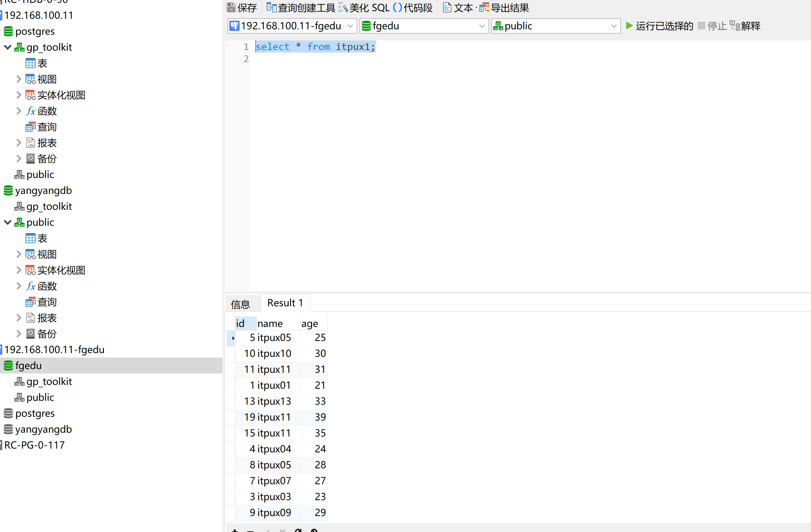
Task: Collapse the gp_toolkit schema under green postgres
Action: pyautogui.click(x=8, y=47)
